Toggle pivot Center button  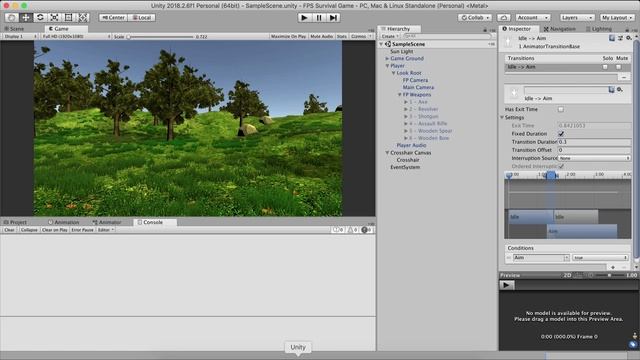point(113,18)
